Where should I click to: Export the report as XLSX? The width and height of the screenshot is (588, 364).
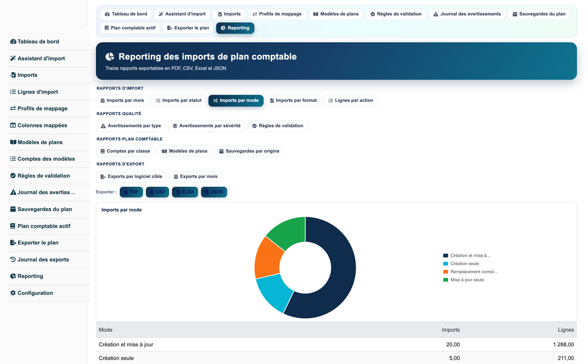(185, 192)
